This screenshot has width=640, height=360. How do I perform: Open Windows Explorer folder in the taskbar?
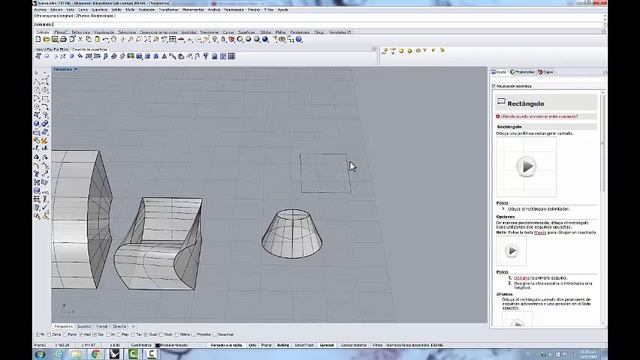pyautogui.click(x=77, y=354)
